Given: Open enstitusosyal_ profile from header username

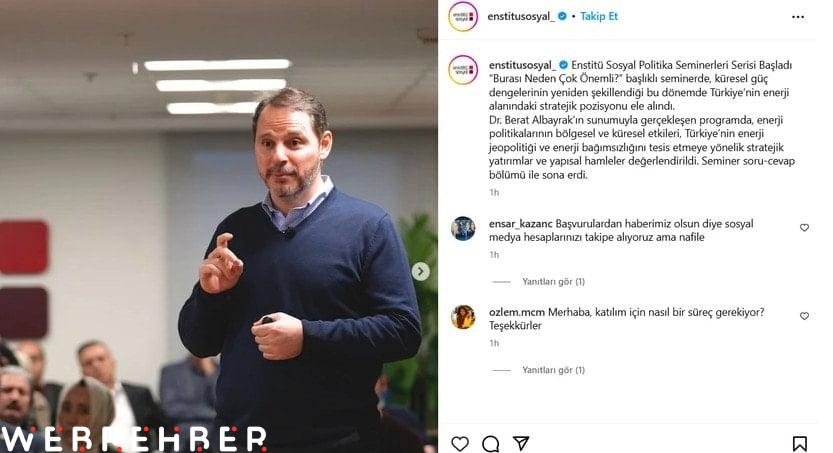Looking at the screenshot, I should pos(521,16).
